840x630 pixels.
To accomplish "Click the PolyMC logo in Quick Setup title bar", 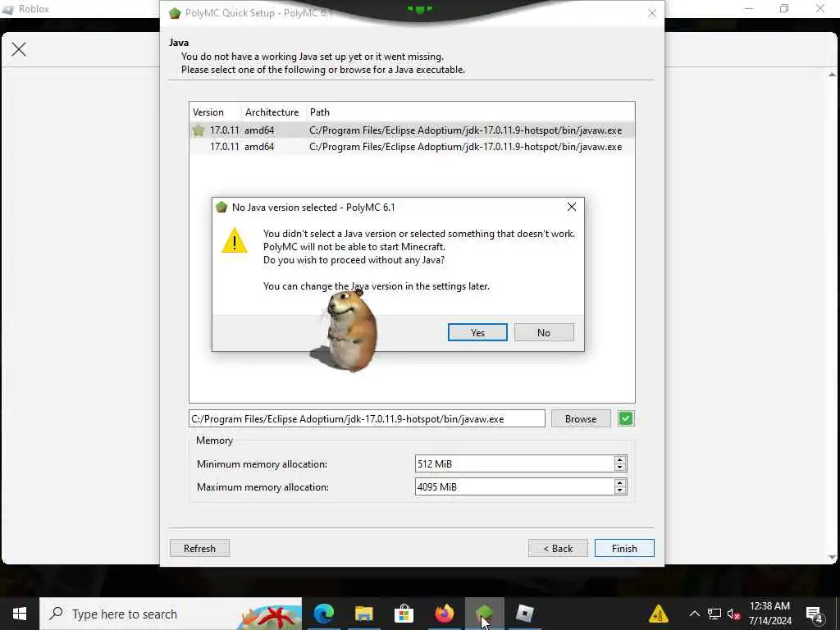I will pos(175,13).
